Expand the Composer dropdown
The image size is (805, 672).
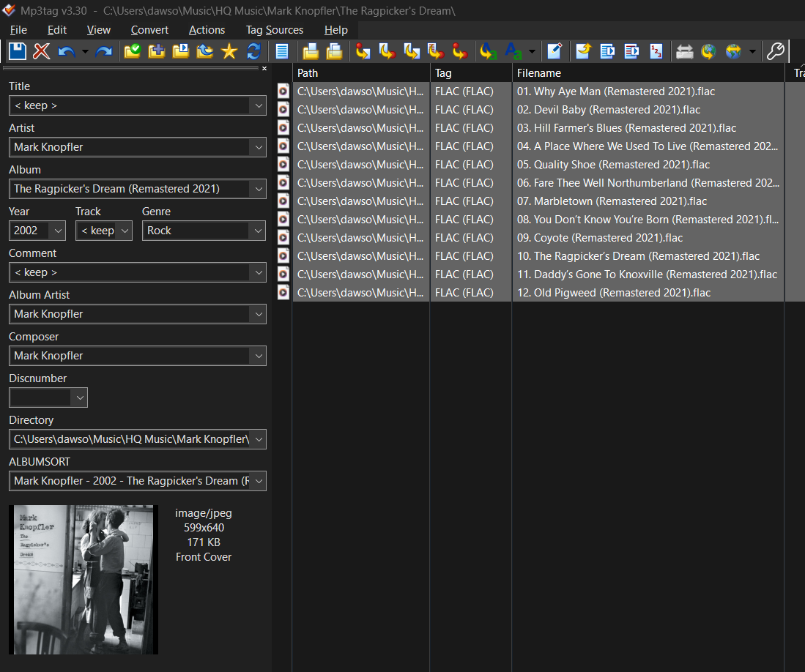coord(259,356)
